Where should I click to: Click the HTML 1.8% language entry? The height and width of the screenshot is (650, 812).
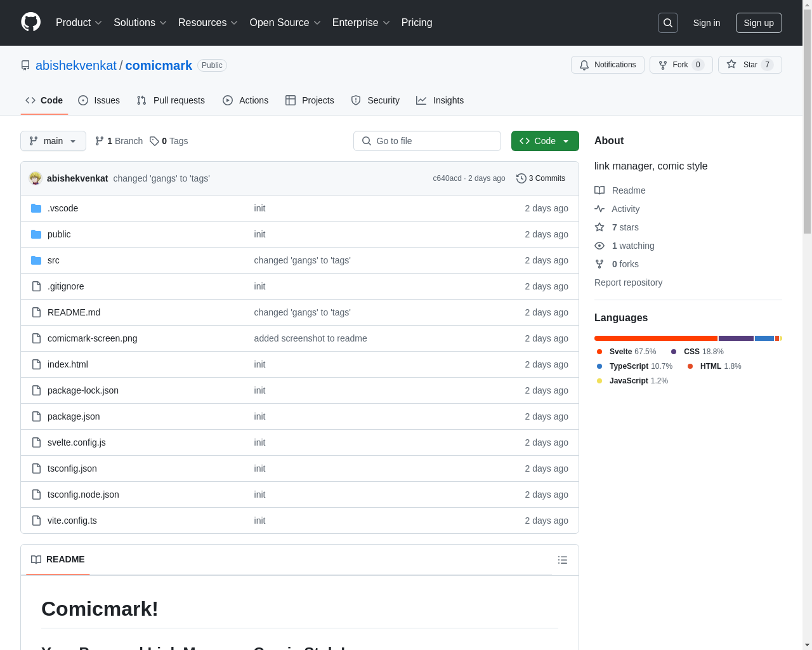click(x=714, y=366)
